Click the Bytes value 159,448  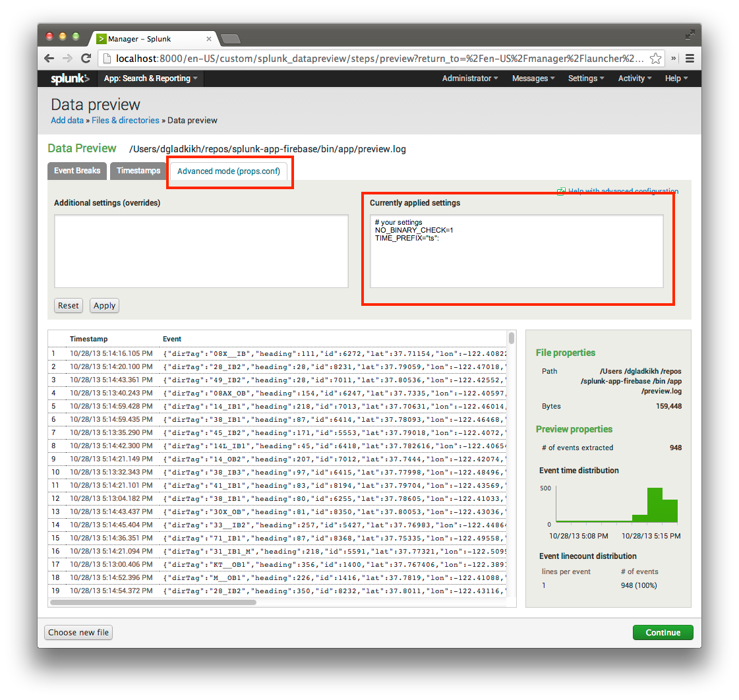coord(668,406)
